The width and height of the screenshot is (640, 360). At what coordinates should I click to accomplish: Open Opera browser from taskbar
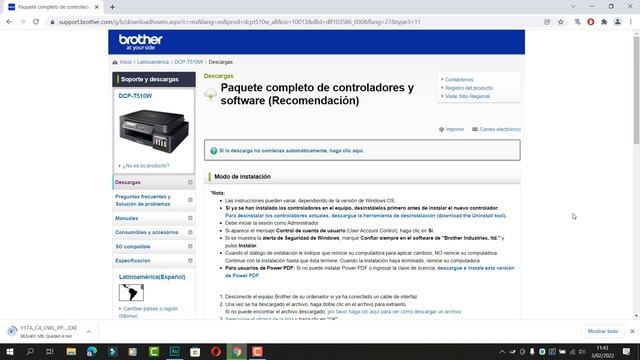coord(216,351)
